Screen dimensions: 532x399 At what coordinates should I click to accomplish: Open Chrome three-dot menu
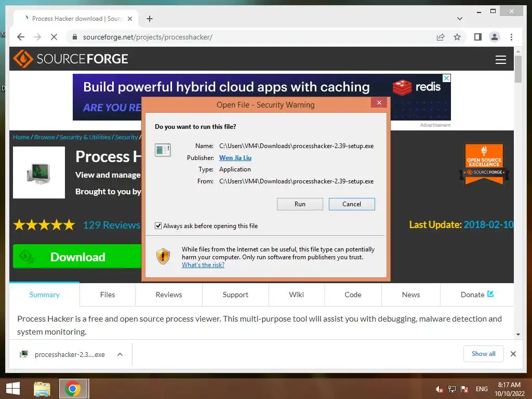coord(511,37)
